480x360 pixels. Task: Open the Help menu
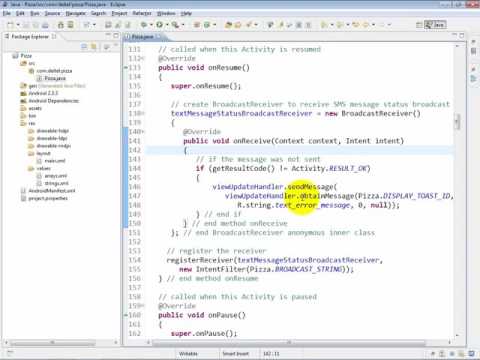click(186, 13)
